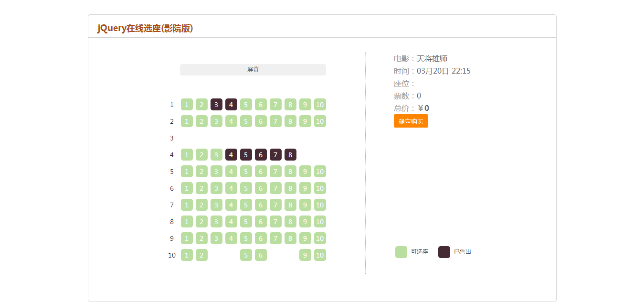
Task: Choose seat 2 in row 10
Action: point(201,255)
